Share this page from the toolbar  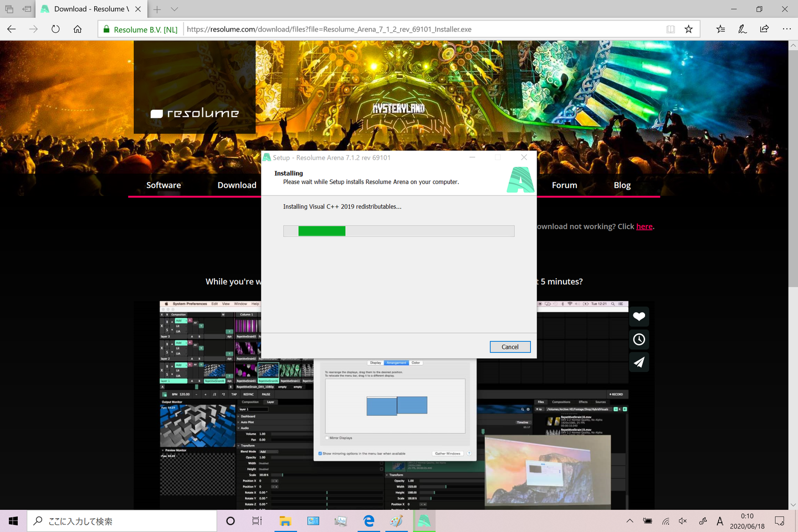[765, 29]
